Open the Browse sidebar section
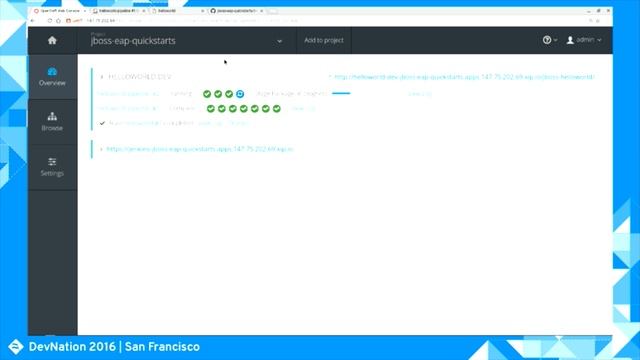The image size is (640, 360). [52, 122]
